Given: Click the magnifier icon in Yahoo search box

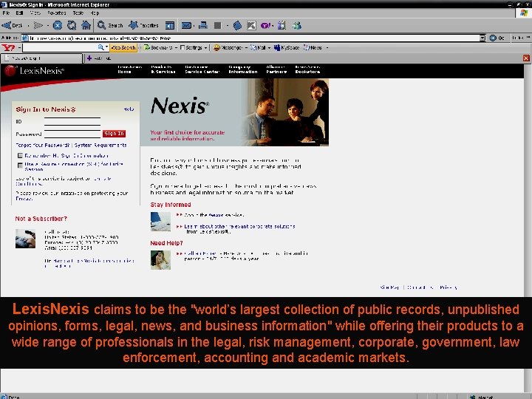Looking at the screenshot, I should point(100,47).
